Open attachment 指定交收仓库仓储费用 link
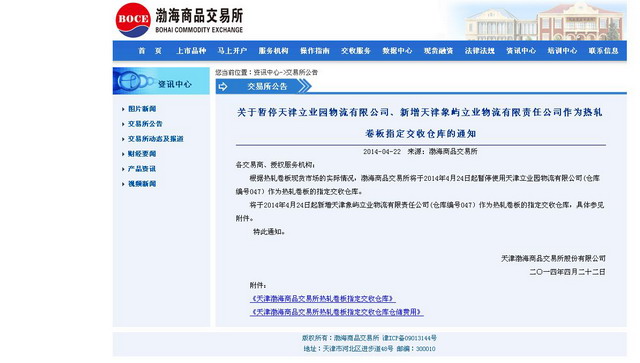 click(x=336, y=312)
